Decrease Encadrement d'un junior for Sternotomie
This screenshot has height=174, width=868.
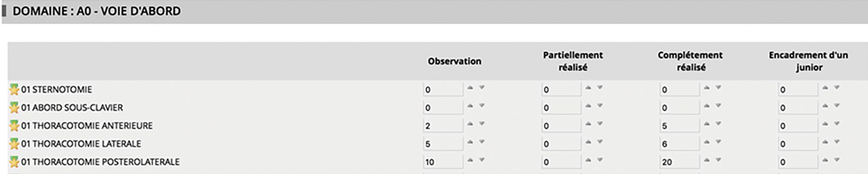(x=837, y=87)
